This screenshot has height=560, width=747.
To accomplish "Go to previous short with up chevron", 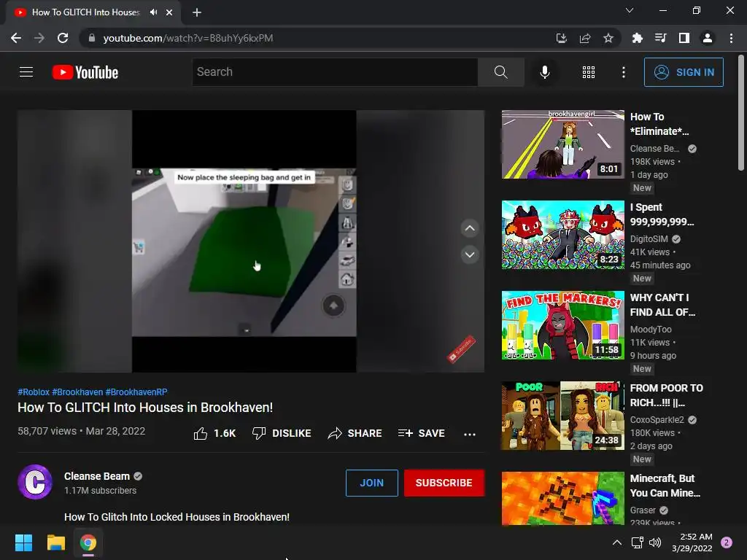I will [470, 228].
